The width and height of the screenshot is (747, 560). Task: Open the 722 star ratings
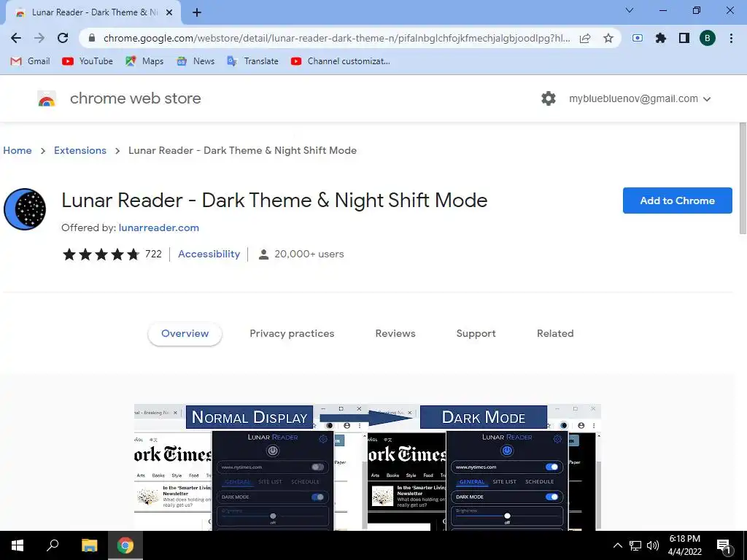pos(112,254)
